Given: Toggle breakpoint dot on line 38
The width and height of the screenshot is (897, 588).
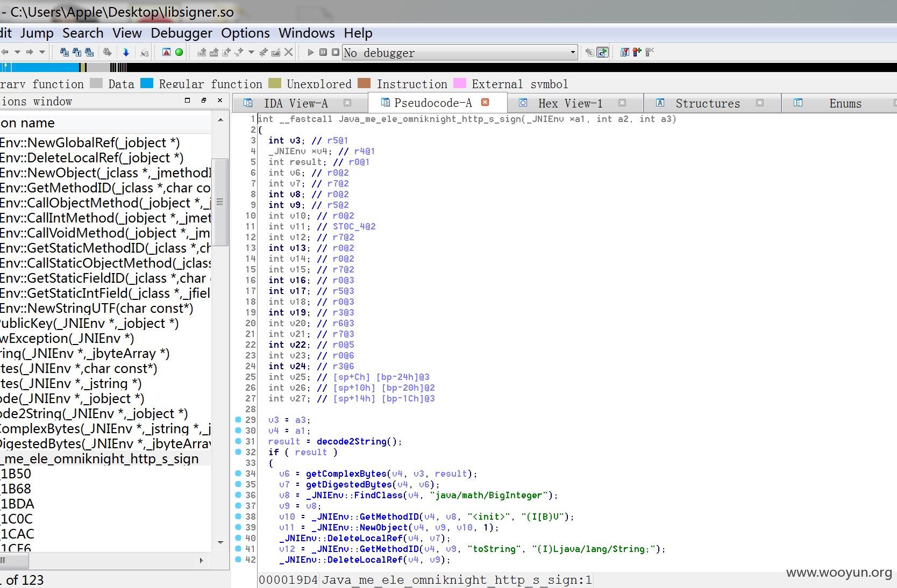Looking at the screenshot, I should [x=238, y=517].
